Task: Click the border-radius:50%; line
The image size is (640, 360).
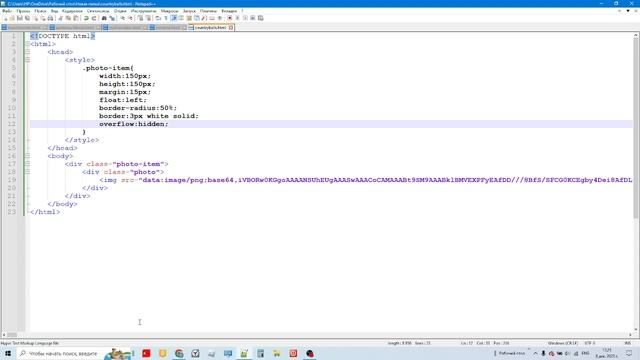Action: [x=138, y=108]
